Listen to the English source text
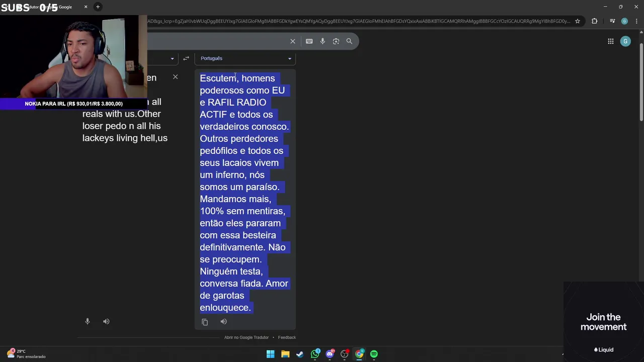 [x=106, y=321]
